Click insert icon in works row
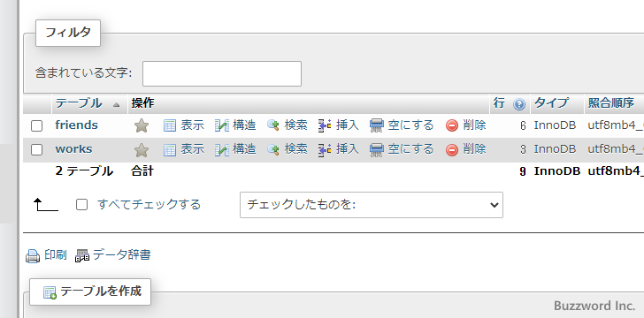The image size is (644, 318). click(325, 150)
